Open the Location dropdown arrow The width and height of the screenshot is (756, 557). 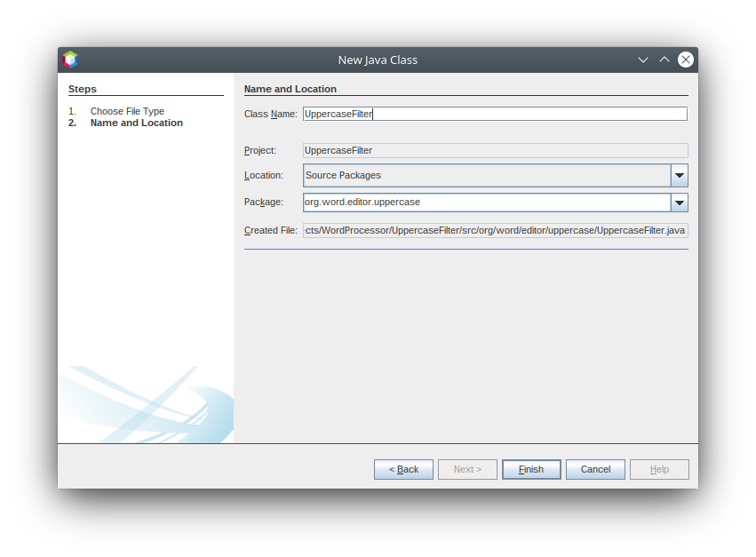pyautogui.click(x=679, y=176)
